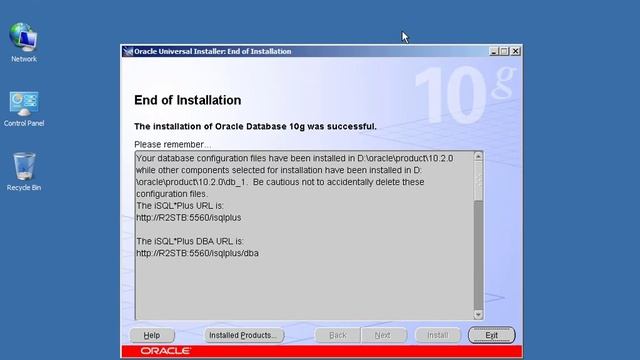This screenshot has width=640, height=360.
Task: Click the 'End of Installation' heading
Action: click(187, 100)
